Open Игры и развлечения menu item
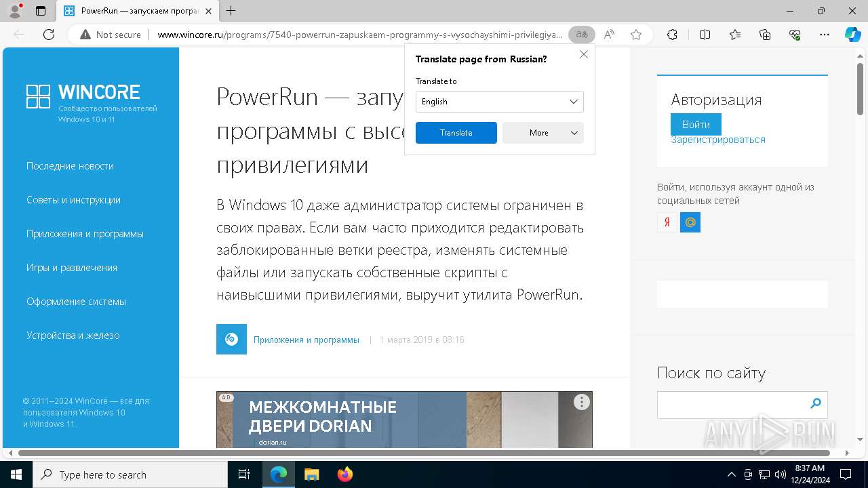The width and height of the screenshot is (868, 488). point(72,268)
